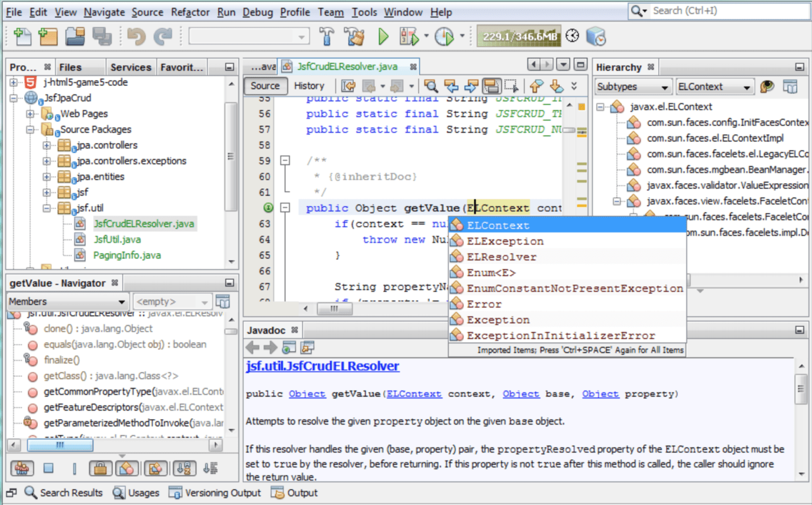Toggle highlight search occurrences
The image size is (812, 505).
492,86
